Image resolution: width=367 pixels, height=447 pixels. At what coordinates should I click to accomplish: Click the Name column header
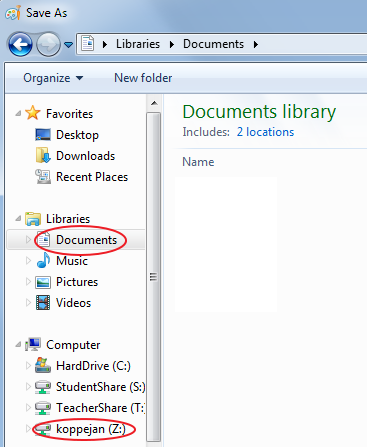coord(198,162)
